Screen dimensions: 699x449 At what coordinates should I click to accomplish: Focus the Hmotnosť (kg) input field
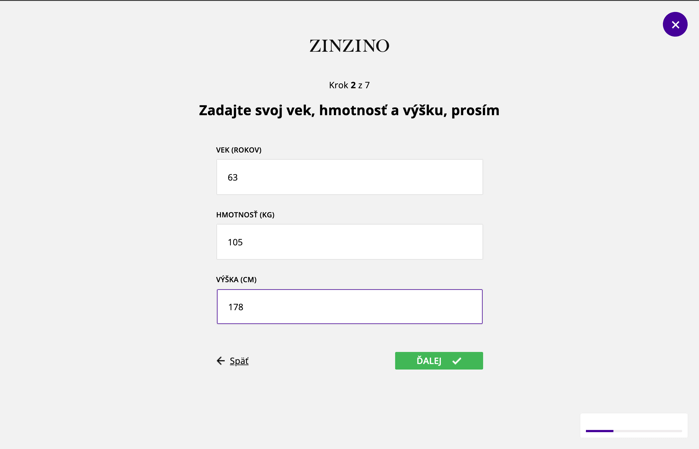point(350,242)
